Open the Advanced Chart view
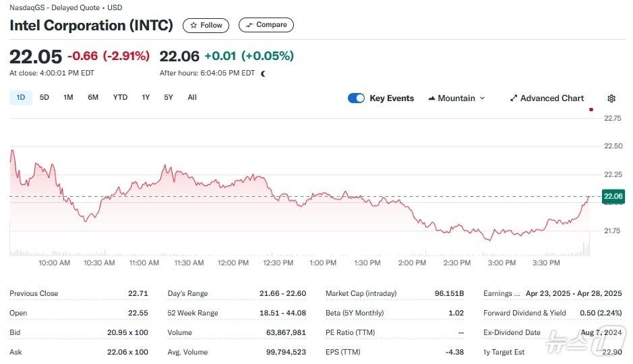633x364 pixels. pos(547,98)
